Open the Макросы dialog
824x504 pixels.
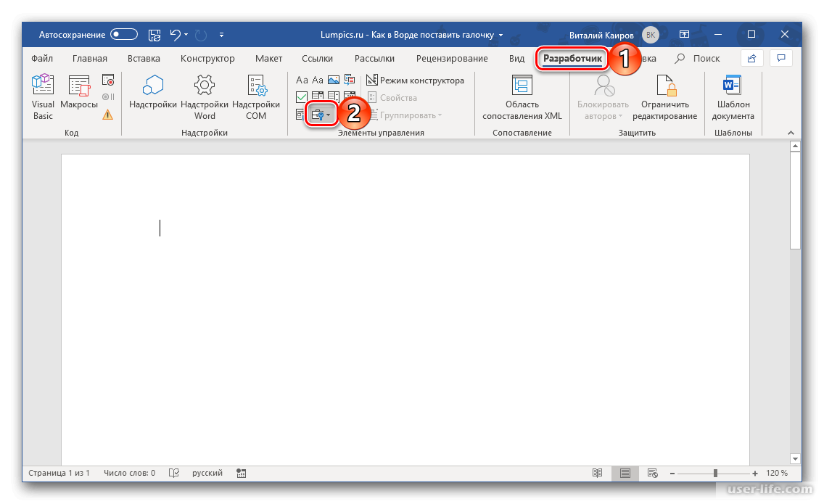[79, 93]
